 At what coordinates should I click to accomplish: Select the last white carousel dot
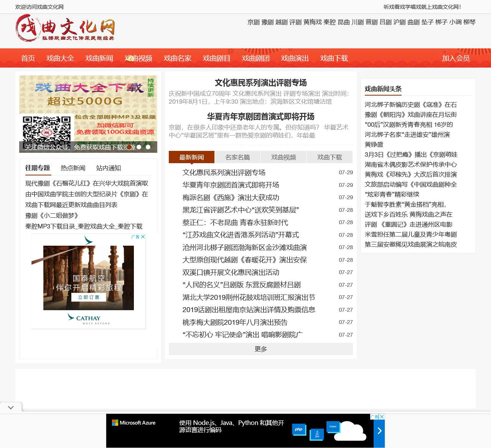coord(148,147)
